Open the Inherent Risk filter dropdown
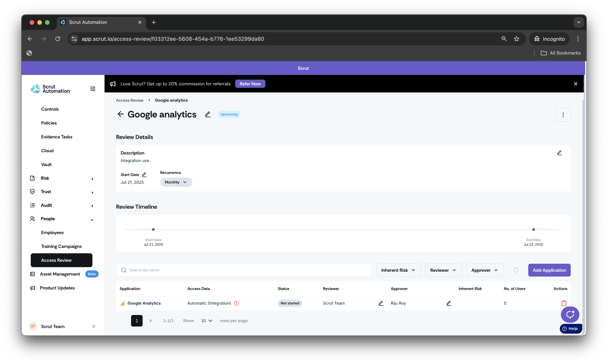The image size is (608, 364). (398, 270)
